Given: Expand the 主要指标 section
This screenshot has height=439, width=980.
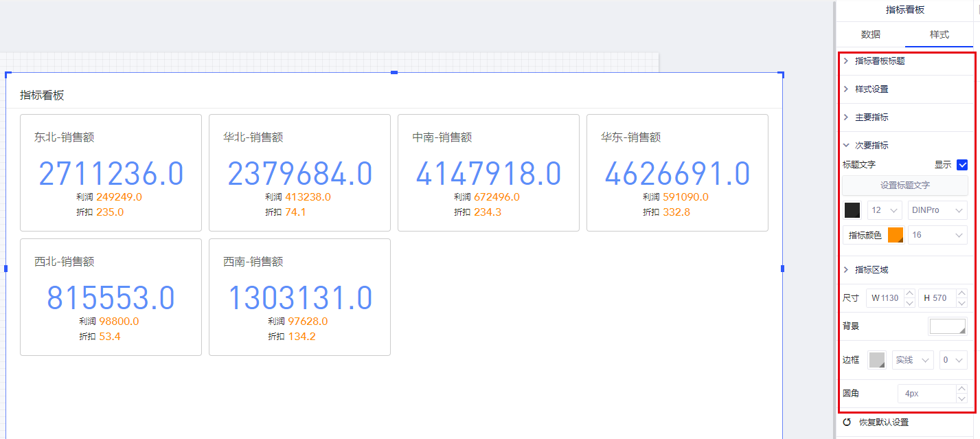Looking at the screenshot, I should (x=871, y=117).
